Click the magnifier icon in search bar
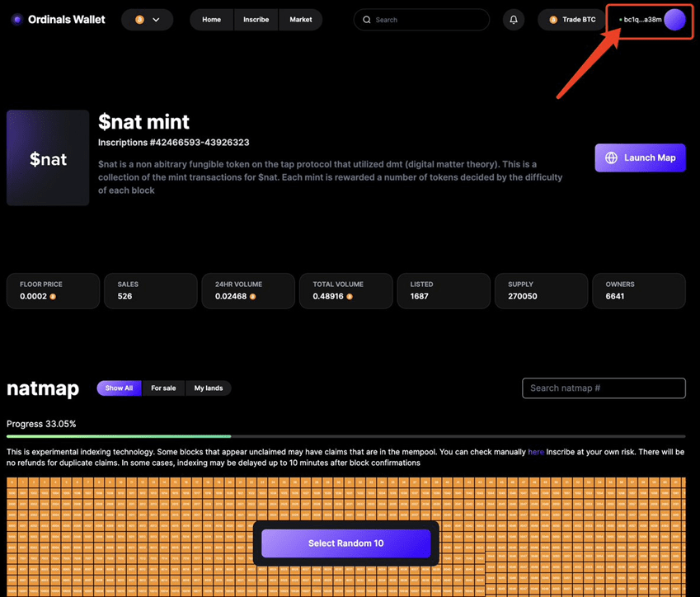This screenshot has height=597, width=700. [367, 20]
